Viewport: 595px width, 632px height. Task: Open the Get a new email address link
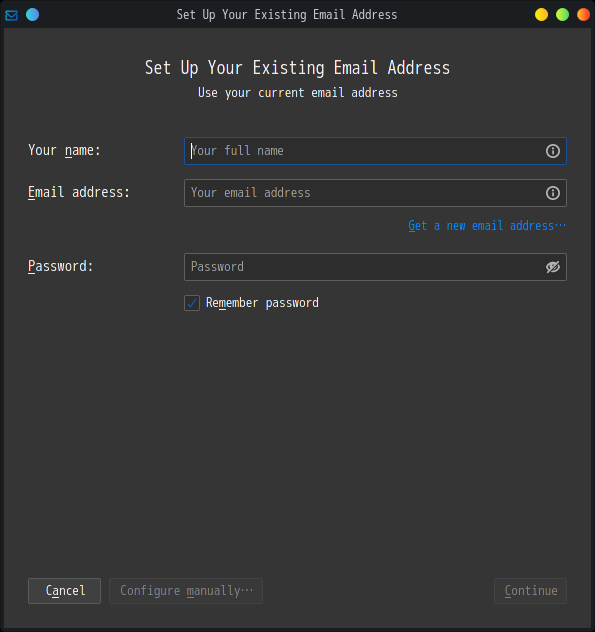click(x=487, y=226)
